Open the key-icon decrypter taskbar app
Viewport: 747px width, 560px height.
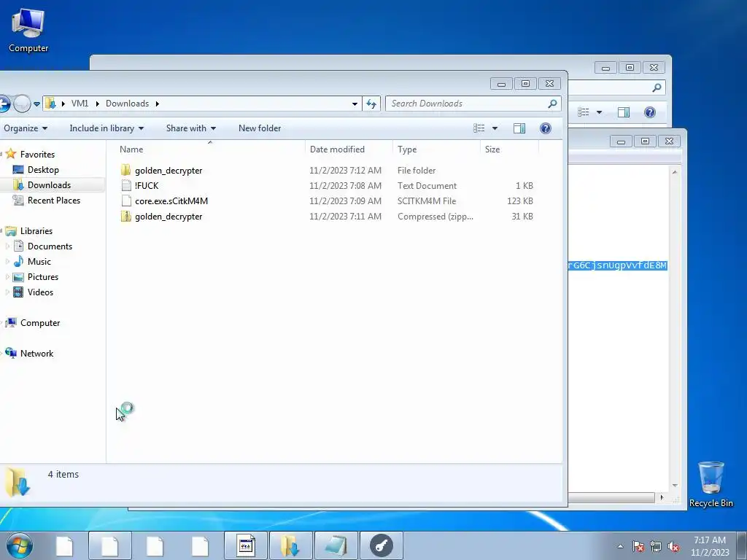(382, 545)
